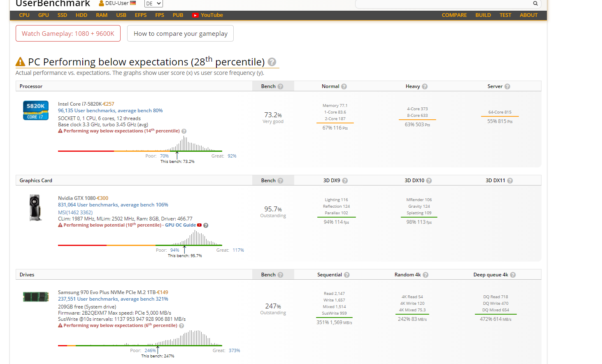Click the Heavy column help icon
The width and height of the screenshot is (602, 364).
425,86
